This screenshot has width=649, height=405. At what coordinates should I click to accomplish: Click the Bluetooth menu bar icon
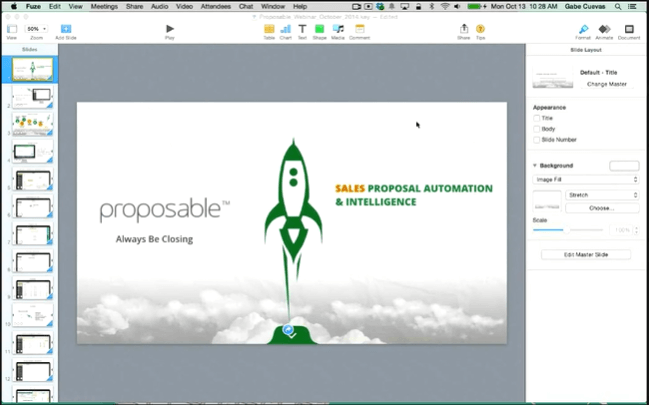click(431, 7)
